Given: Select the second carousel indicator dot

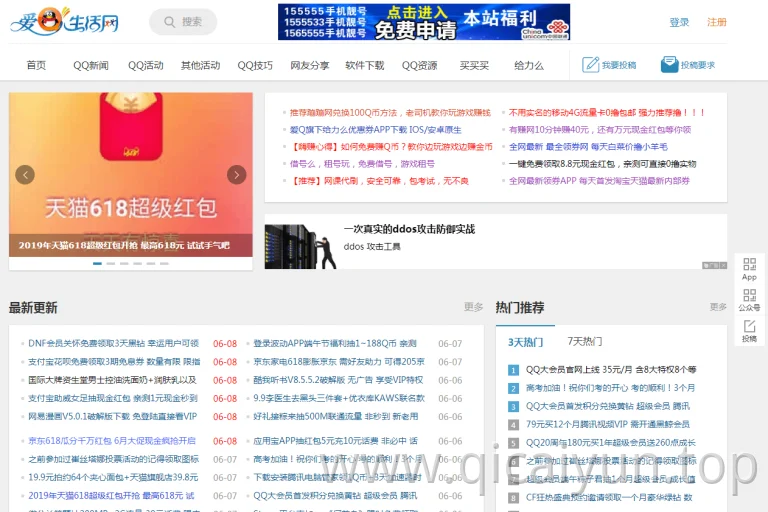Looking at the screenshot, I should [111, 264].
